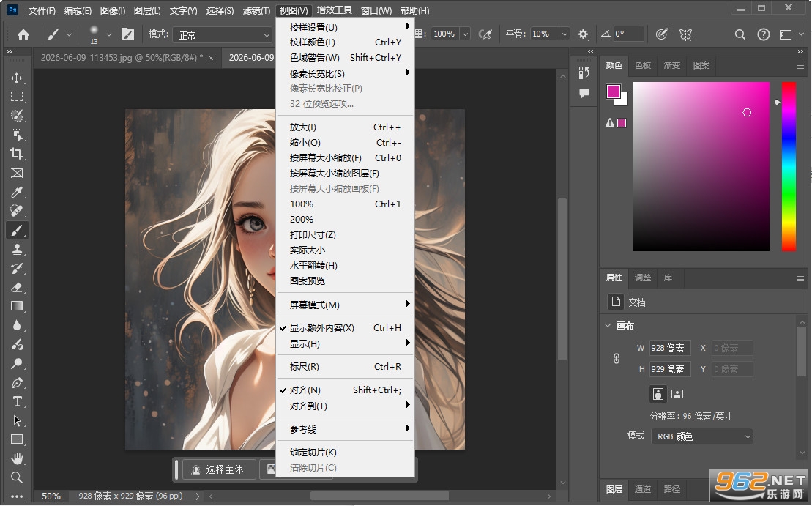Screen dimensions: 812x506
Task: Open the Help question mark icon
Action: click(764, 34)
